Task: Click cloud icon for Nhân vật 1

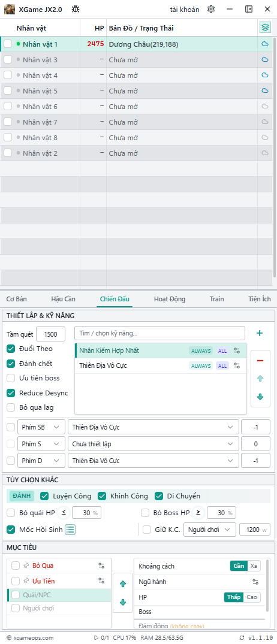Action: (265, 44)
